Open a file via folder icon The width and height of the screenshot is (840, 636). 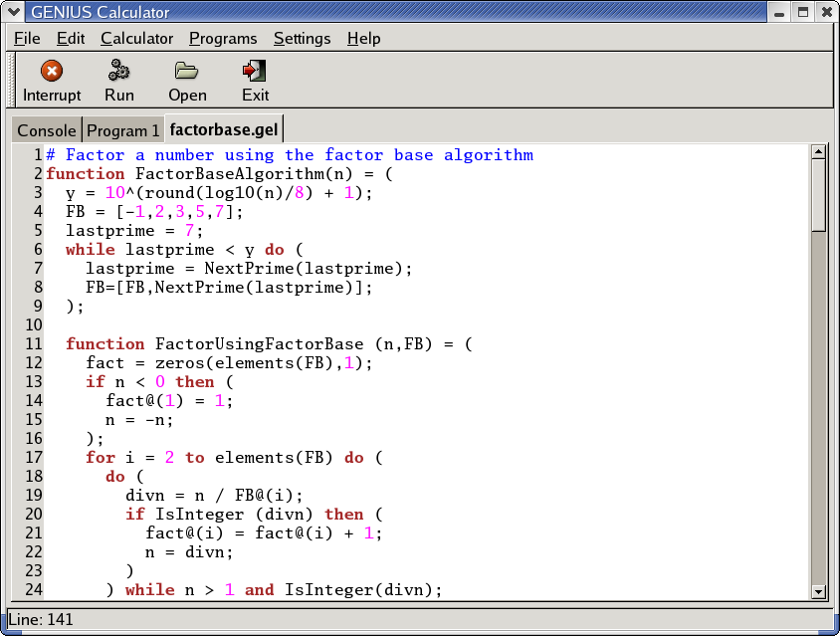pos(186,71)
